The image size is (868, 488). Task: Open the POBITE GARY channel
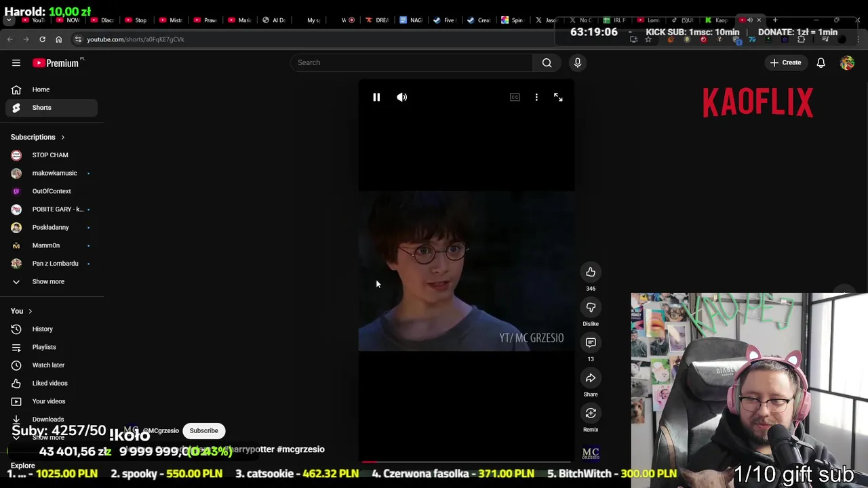[x=52, y=209]
